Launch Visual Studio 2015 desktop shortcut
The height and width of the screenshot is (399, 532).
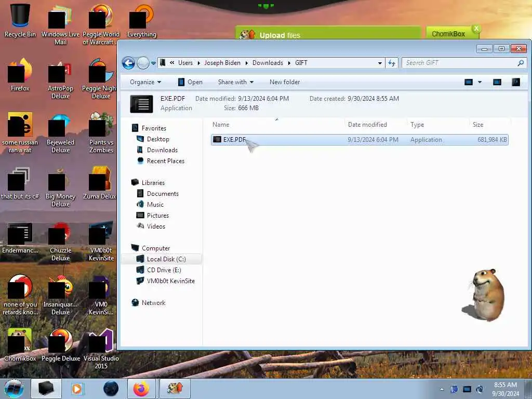click(101, 349)
